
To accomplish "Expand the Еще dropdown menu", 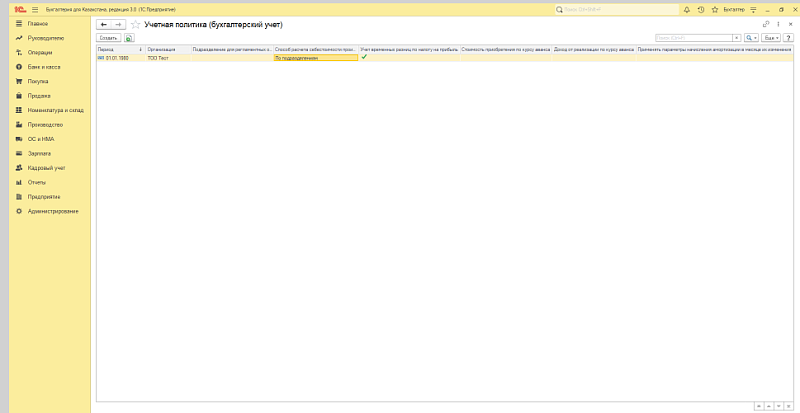I will pyautogui.click(x=771, y=37).
